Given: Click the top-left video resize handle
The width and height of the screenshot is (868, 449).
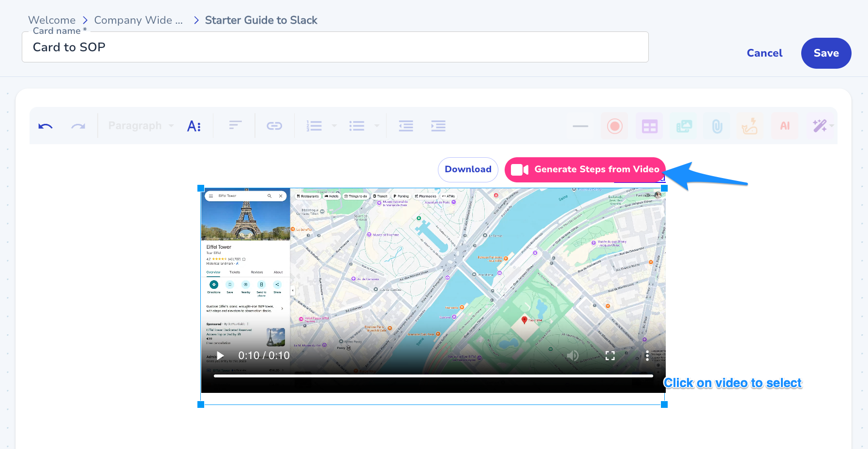Looking at the screenshot, I should (x=201, y=188).
